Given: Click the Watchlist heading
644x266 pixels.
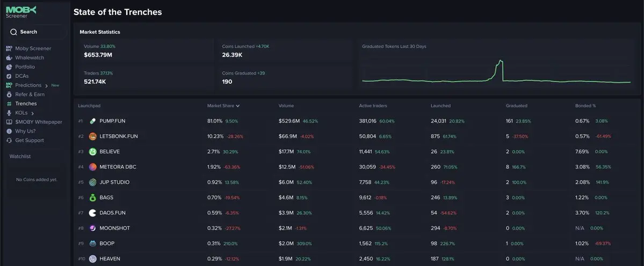Looking at the screenshot, I should point(20,157).
